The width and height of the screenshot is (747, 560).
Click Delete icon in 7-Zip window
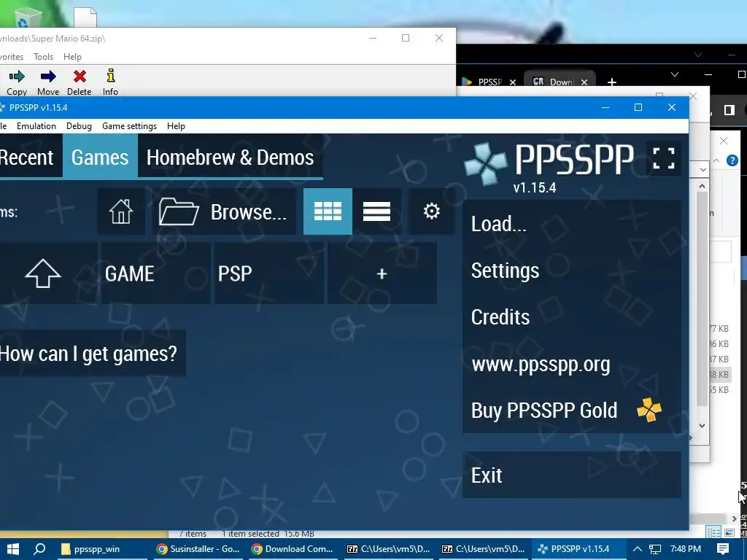pos(79,82)
